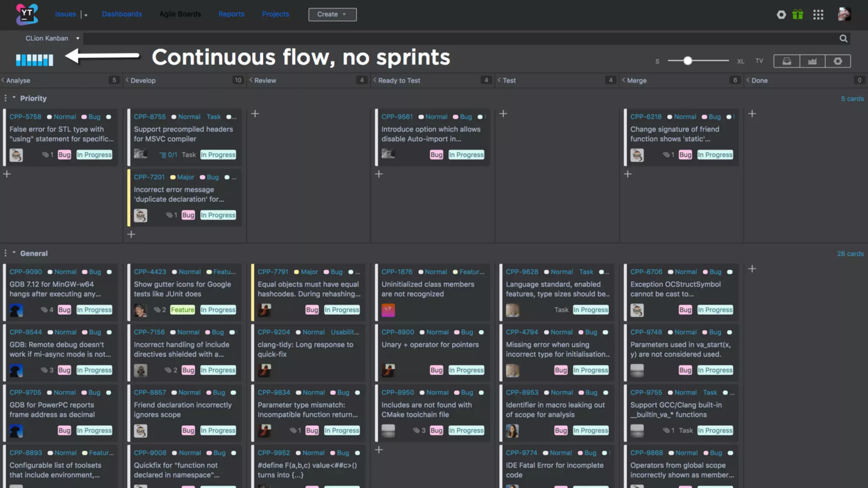Collapse the Priority swimlane

(x=14, y=98)
